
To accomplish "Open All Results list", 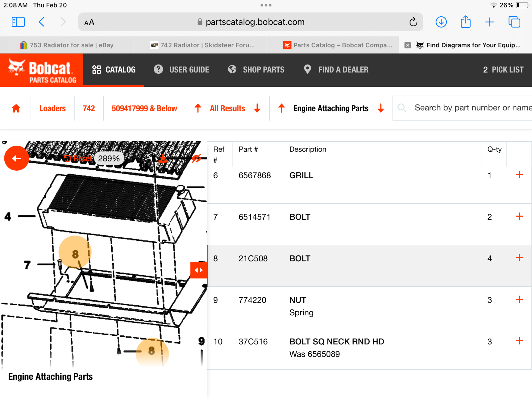I will (227, 108).
